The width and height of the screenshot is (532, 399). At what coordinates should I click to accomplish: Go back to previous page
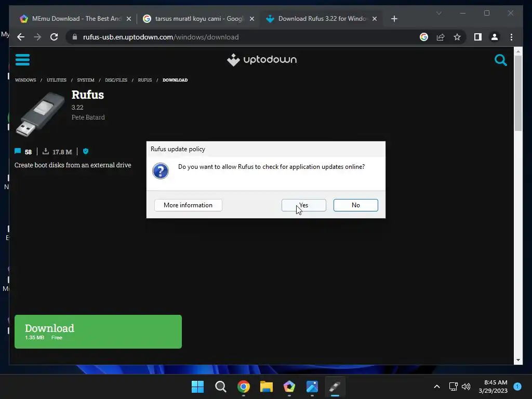[21, 37]
